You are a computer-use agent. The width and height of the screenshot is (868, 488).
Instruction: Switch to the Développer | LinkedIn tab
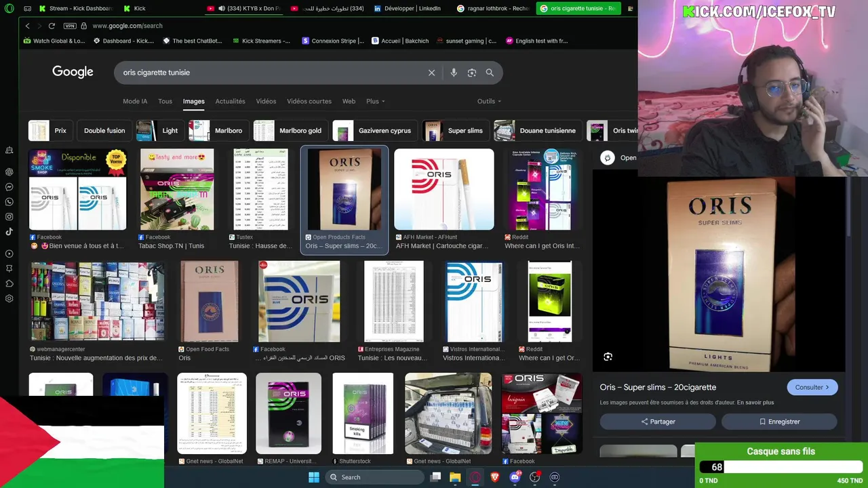coord(407,9)
